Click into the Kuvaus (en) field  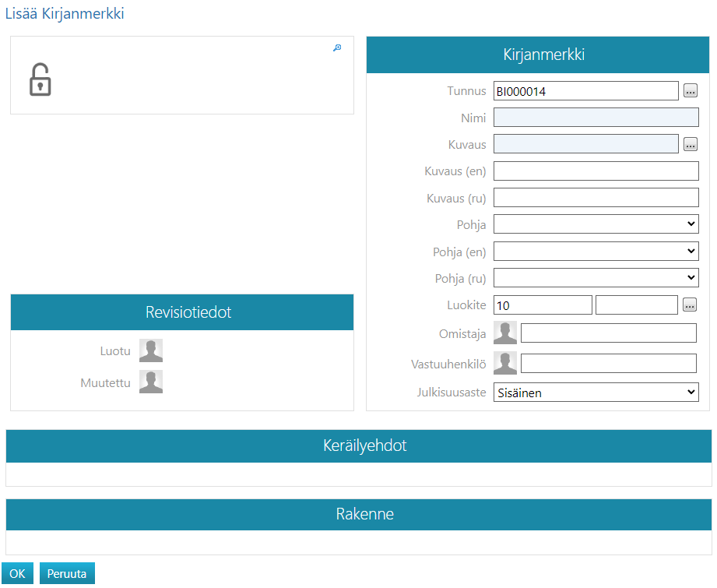(x=596, y=171)
